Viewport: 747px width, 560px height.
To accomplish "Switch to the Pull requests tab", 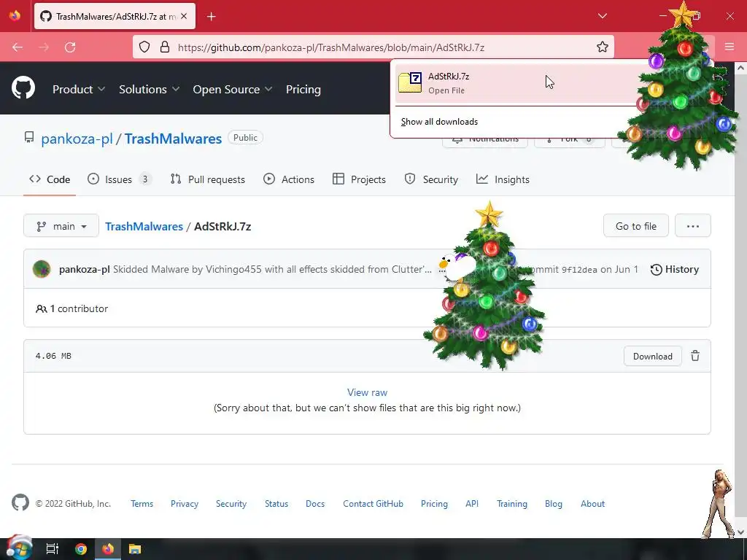I will pos(208,179).
